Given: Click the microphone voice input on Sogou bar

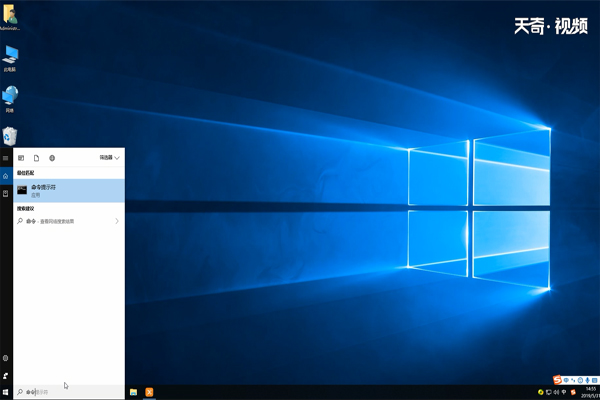Looking at the screenshot, I should 587,380.
